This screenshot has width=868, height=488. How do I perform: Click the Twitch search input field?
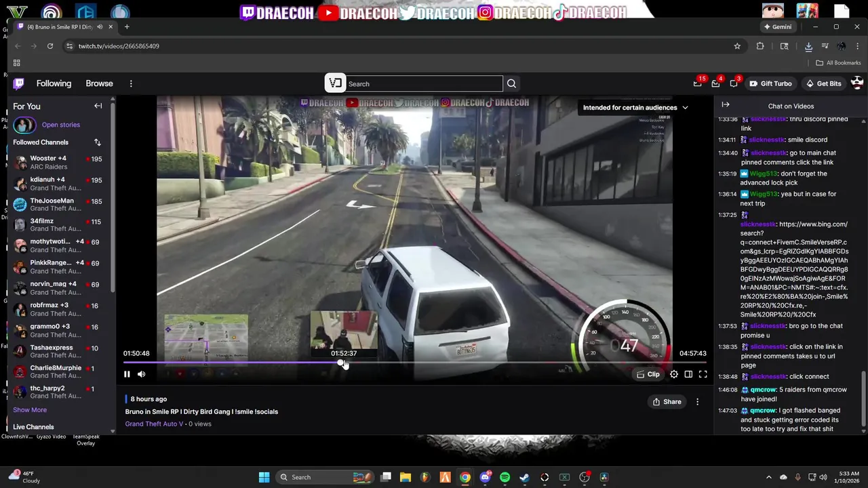pyautogui.click(x=424, y=84)
